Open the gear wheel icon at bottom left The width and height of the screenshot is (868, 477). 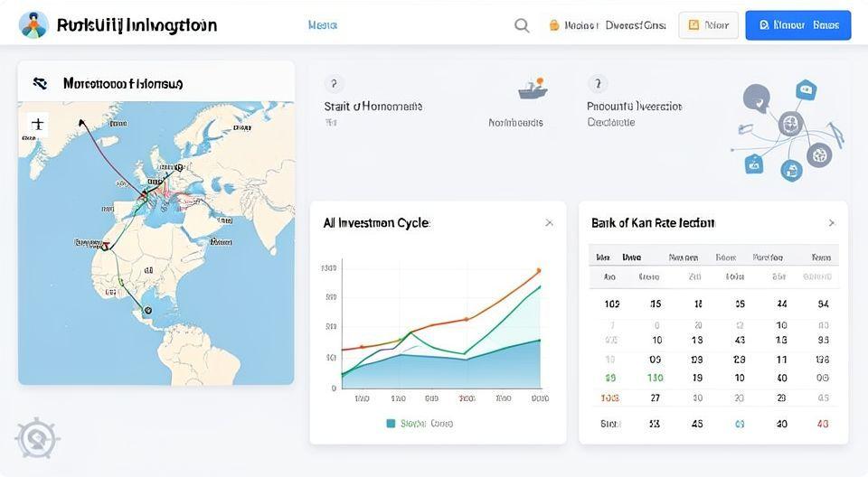click(x=37, y=440)
